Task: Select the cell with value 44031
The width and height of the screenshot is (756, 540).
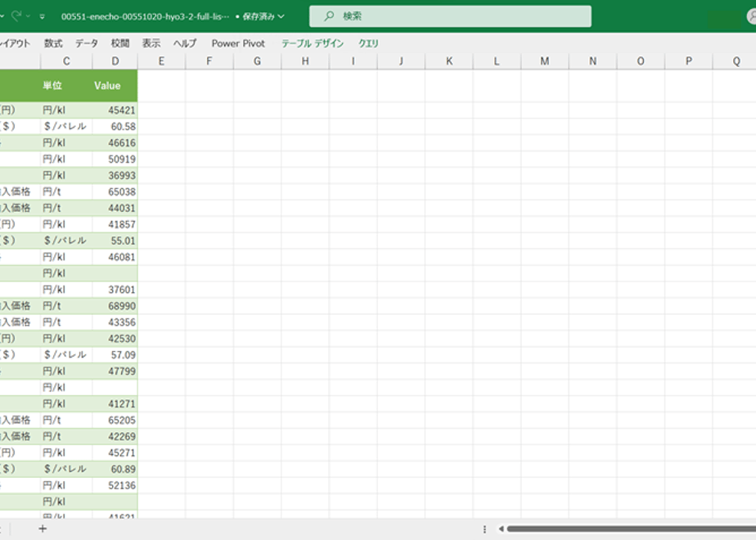Action: (115, 209)
